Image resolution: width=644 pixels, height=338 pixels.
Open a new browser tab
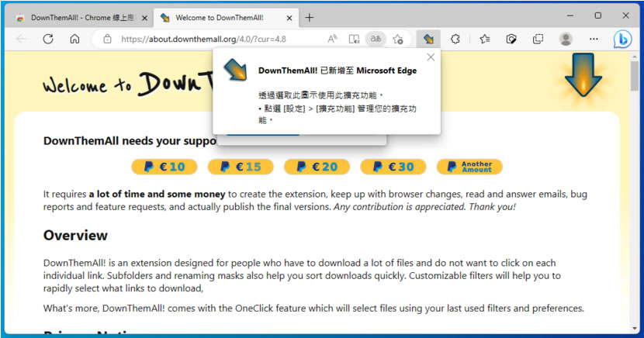coord(310,18)
